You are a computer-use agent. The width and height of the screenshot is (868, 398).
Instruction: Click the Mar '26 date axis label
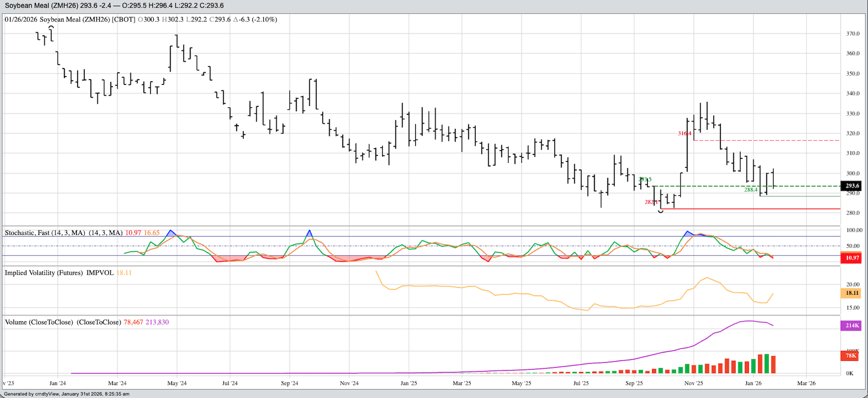[x=806, y=383]
